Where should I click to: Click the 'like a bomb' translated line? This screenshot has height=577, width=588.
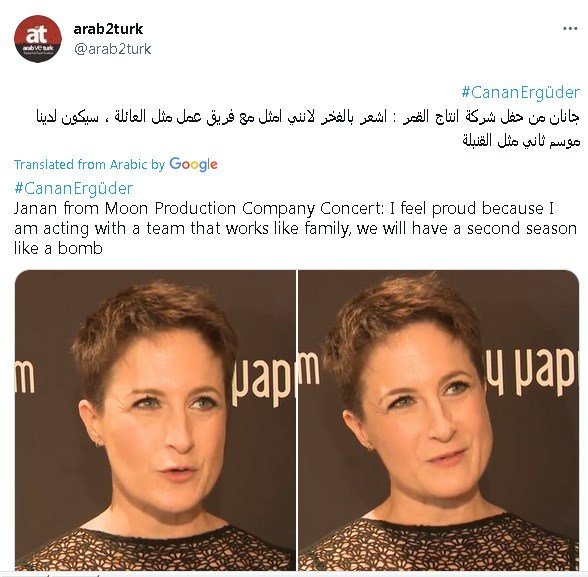tap(58, 248)
